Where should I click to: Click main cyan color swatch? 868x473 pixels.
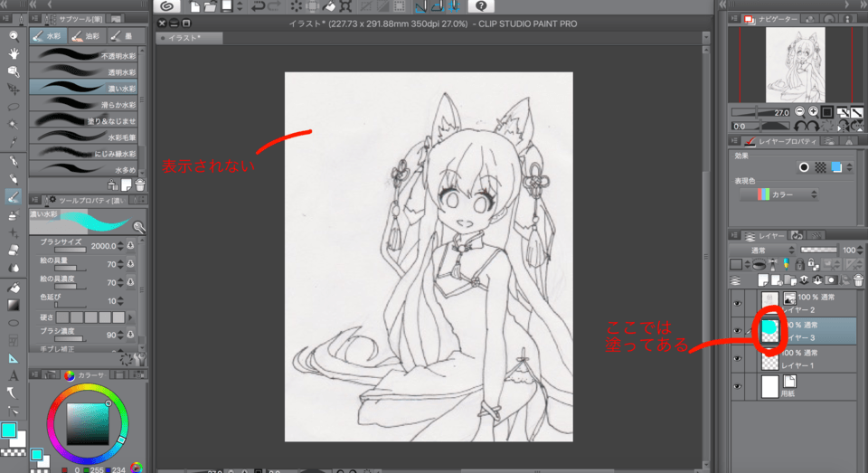(x=8, y=430)
